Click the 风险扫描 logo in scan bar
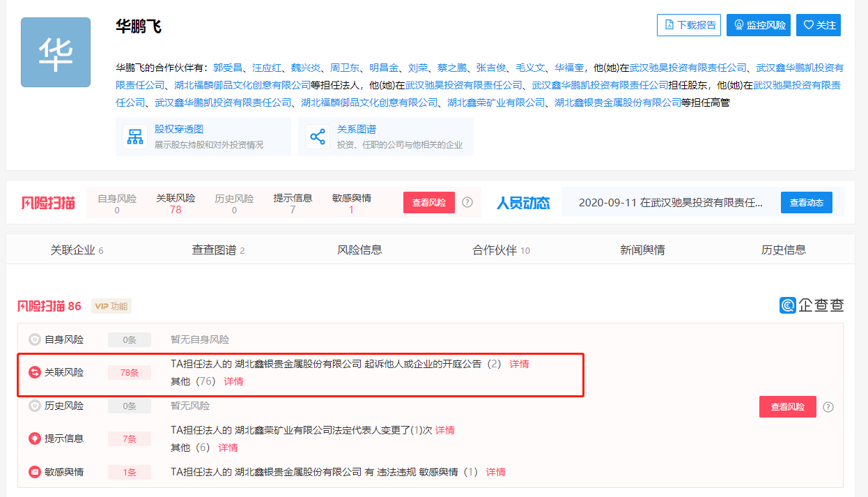 (x=48, y=203)
